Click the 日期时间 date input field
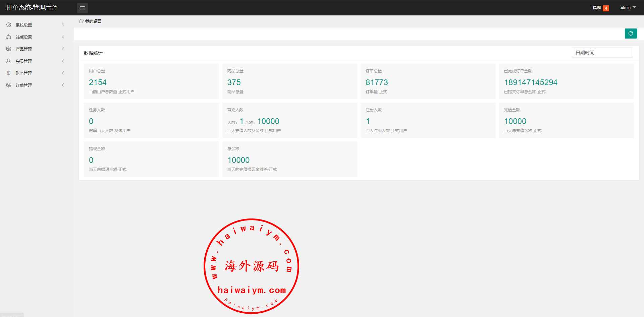 pos(602,53)
